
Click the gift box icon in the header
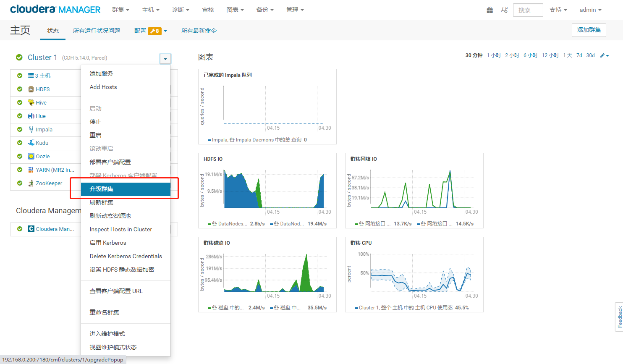click(489, 10)
